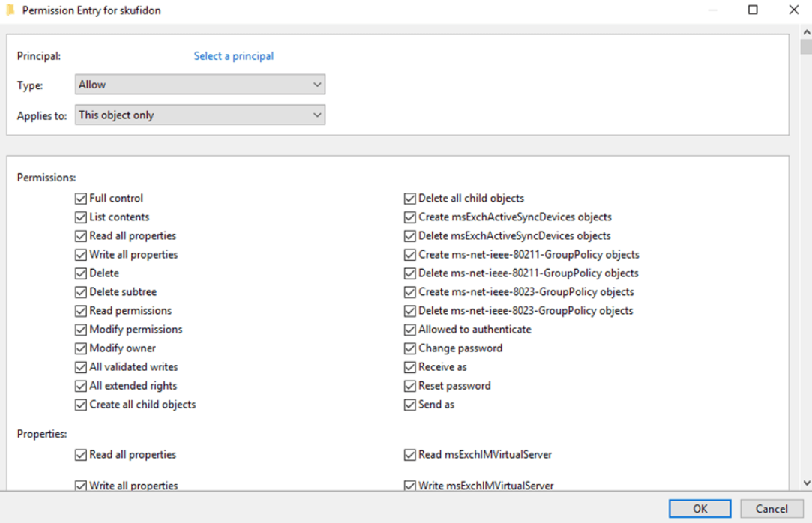Confirm the permission entry with OK
812x523 pixels.
pos(700,509)
